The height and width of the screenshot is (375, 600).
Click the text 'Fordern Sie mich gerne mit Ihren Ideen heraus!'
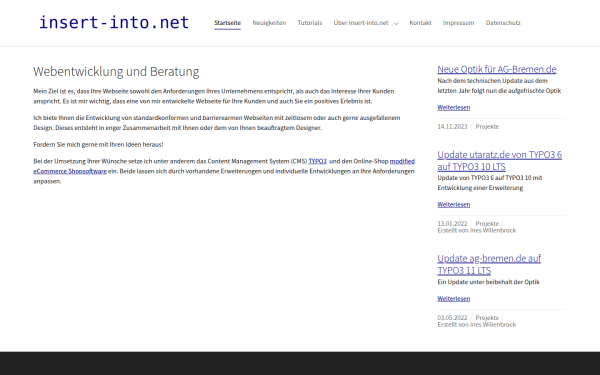coord(98,145)
